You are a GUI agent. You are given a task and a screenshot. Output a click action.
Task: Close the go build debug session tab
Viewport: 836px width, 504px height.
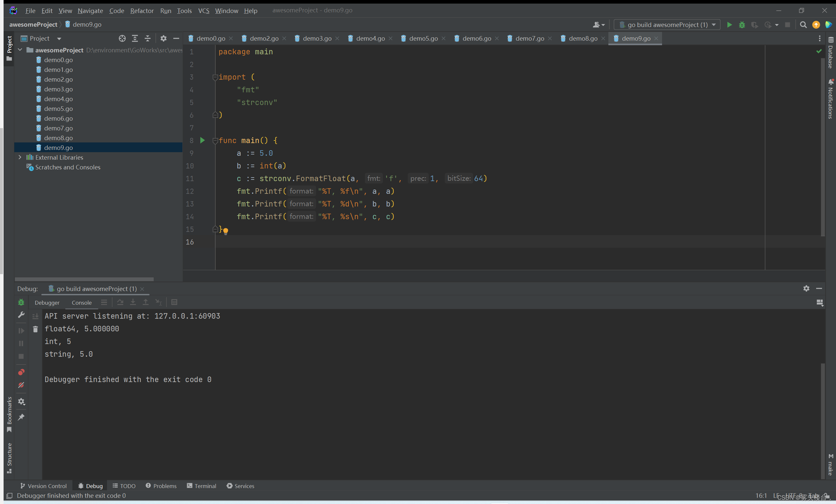[x=142, y=289]
